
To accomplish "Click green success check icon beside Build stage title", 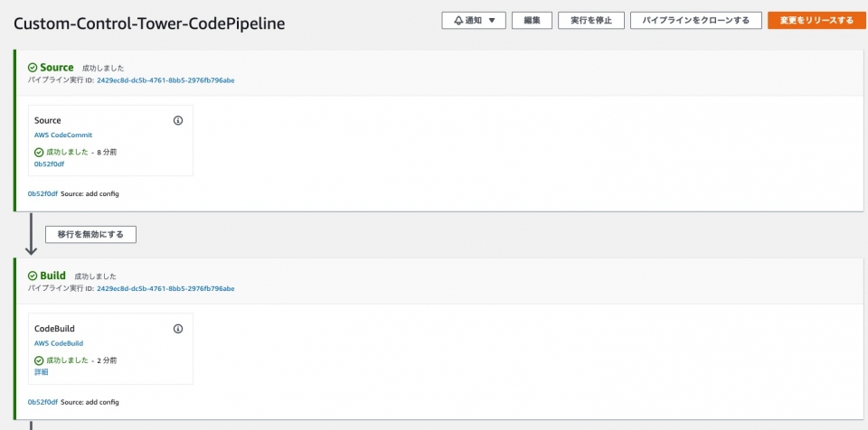I will [x=33, y=276].
